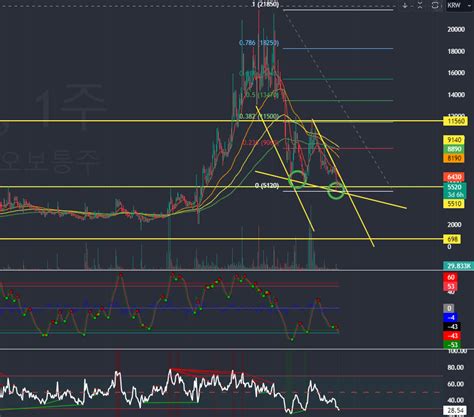Click the green -53 oscillator level label
The height and width of the screenshot is (417, 474).
pyautogui.click(x=452, y=345)
